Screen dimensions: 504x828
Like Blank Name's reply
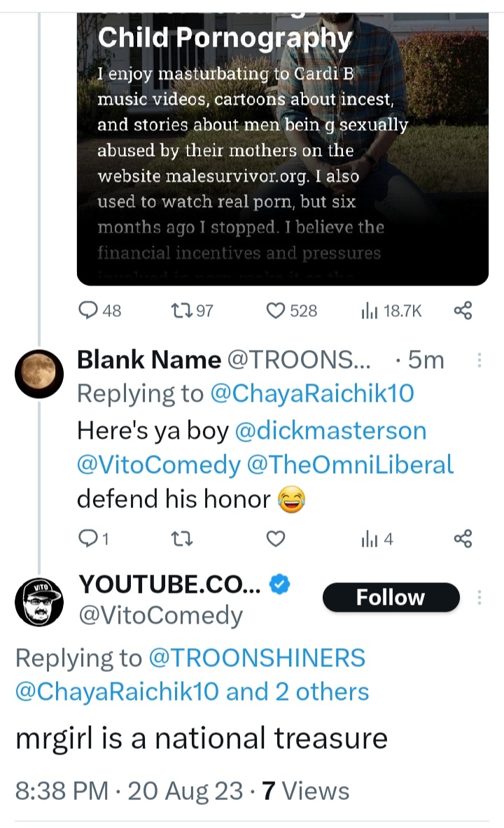[x=277, y=538]
